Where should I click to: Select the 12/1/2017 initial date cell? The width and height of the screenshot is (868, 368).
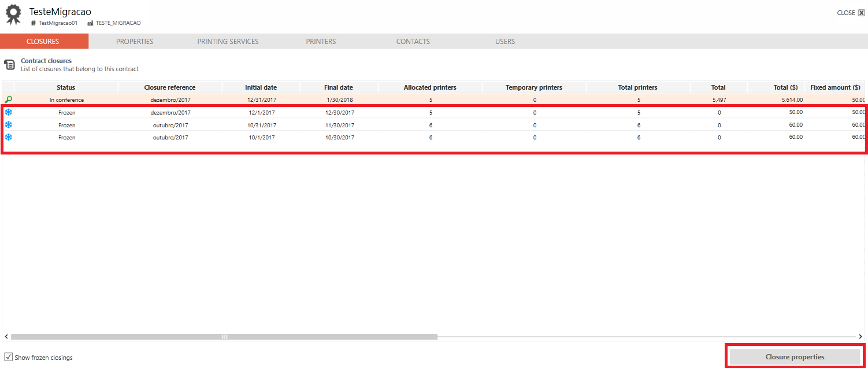pos(261,112)
